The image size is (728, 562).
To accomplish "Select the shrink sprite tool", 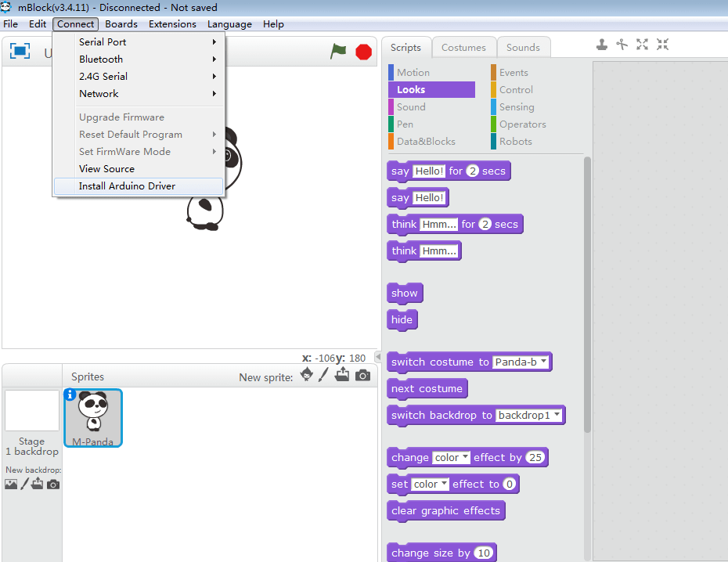I will 662,45.
